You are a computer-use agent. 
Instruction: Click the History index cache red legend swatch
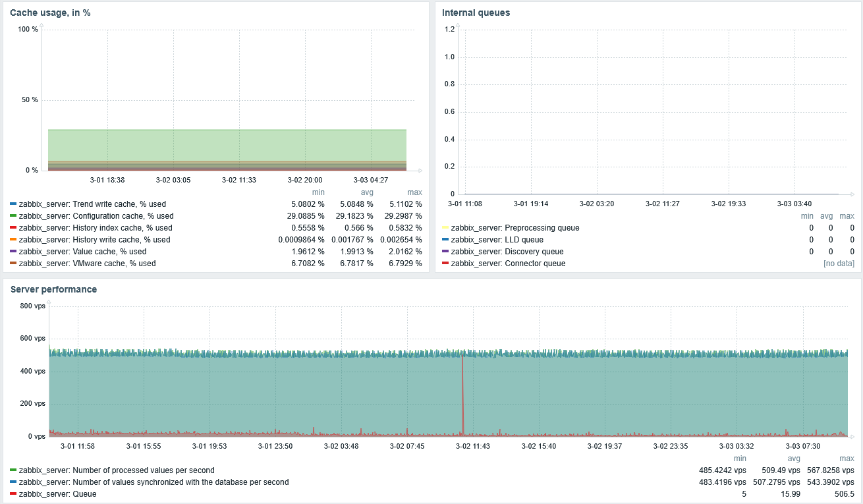click(13, 228)
